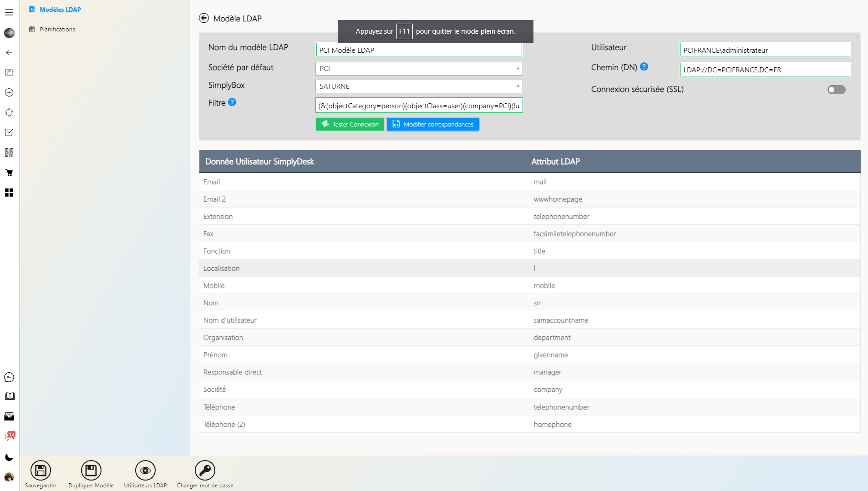Screen dimensions: 868x491
Task: Toggle the Connexion sécurisée (SSL) switch
Action: click(x=836, y=90)
